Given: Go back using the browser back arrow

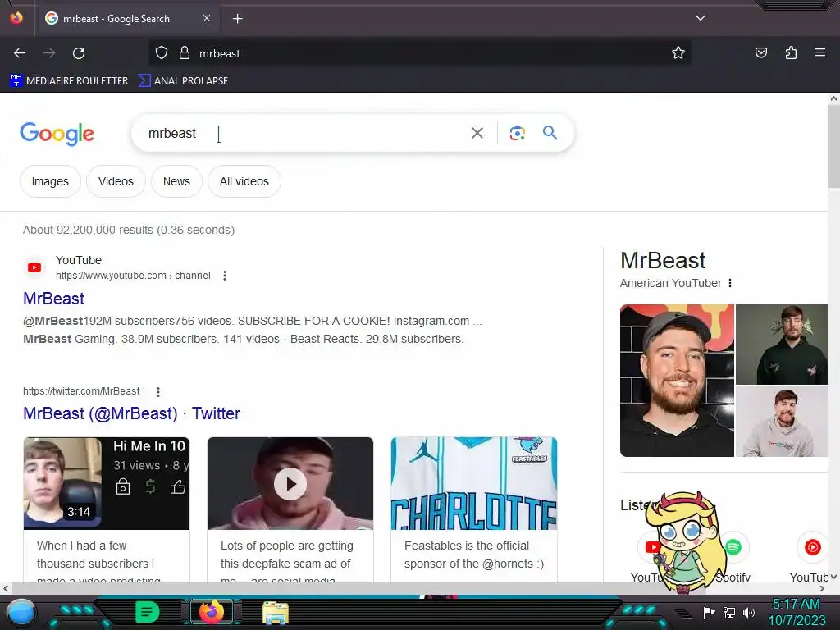Looking at the screenshot, I should [20, 53].
